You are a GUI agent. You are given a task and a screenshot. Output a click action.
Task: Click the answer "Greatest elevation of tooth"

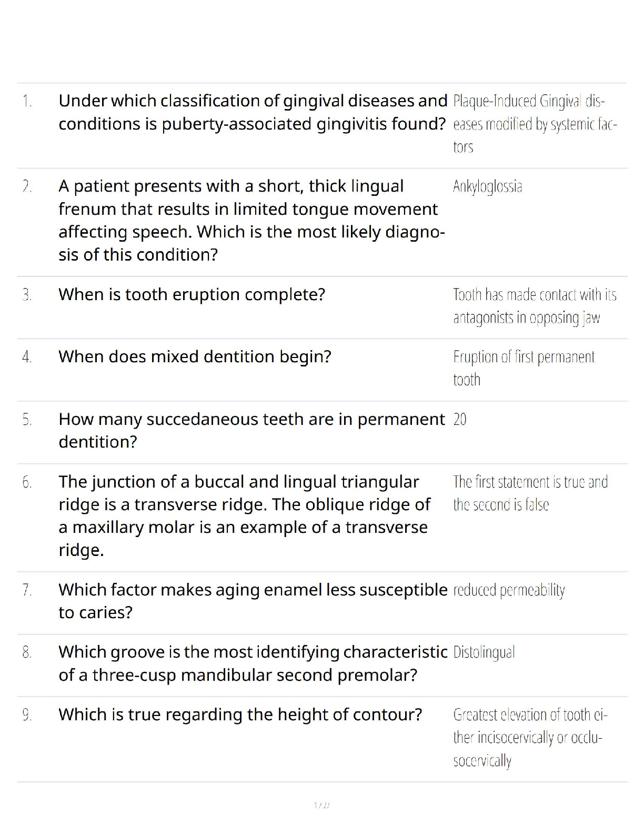[x=530, y=737]
